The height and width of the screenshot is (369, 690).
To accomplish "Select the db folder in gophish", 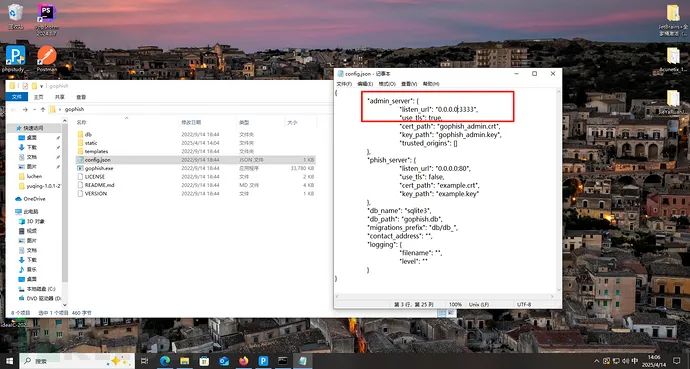I will point(195,135).
